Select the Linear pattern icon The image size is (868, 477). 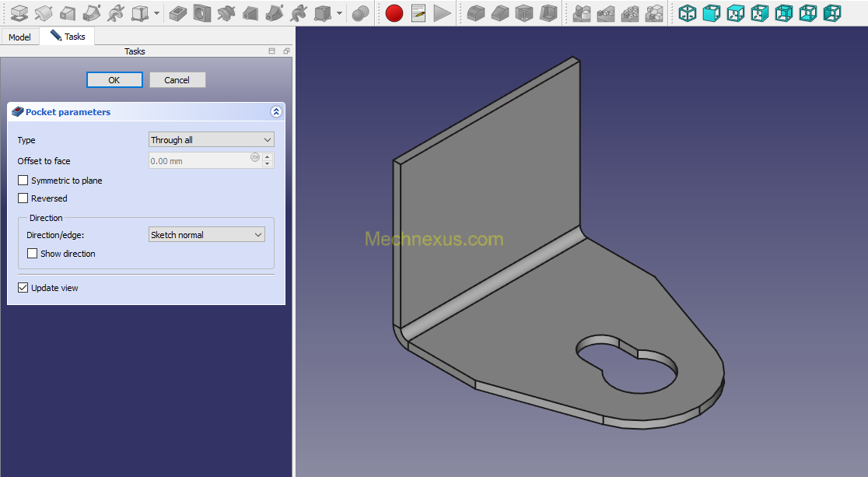pyautogui.click(x=606, y=12)
